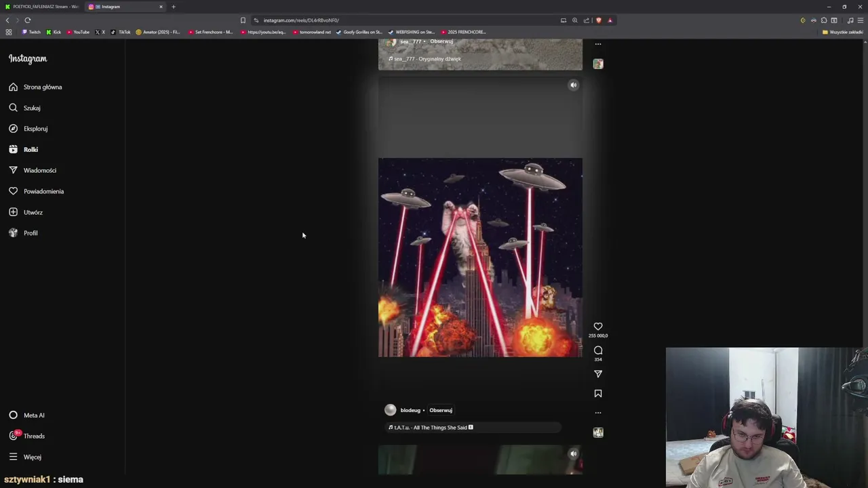Open Wiadomości messages
Viewport: 868px width, 488px height.
(33, 170)
